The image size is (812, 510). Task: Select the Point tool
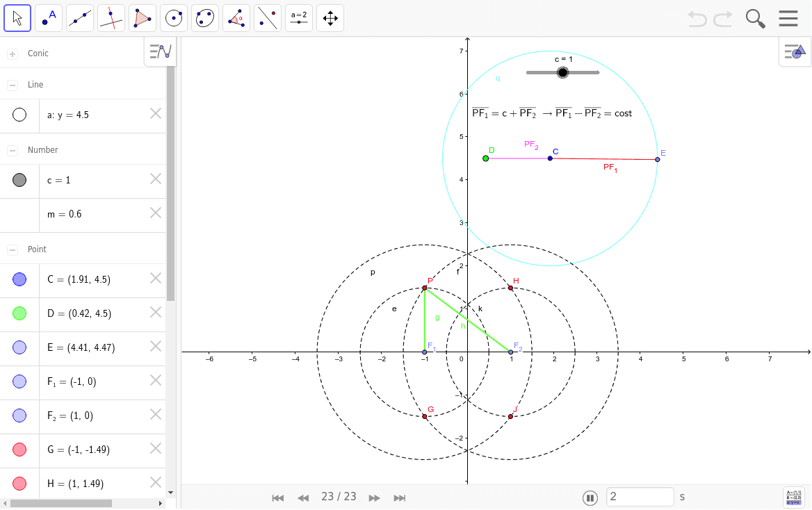pyautogui.click(x=49, y=18)
